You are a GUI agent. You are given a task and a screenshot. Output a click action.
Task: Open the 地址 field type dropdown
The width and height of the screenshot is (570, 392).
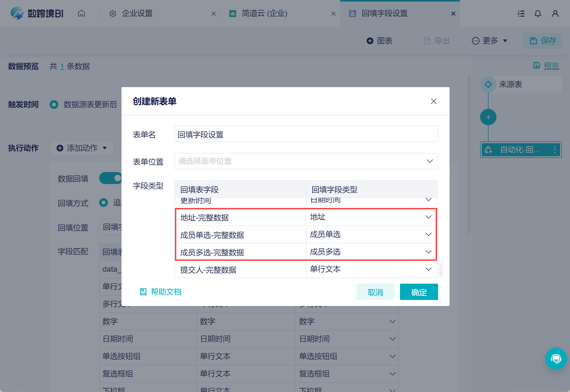[371, 217]
